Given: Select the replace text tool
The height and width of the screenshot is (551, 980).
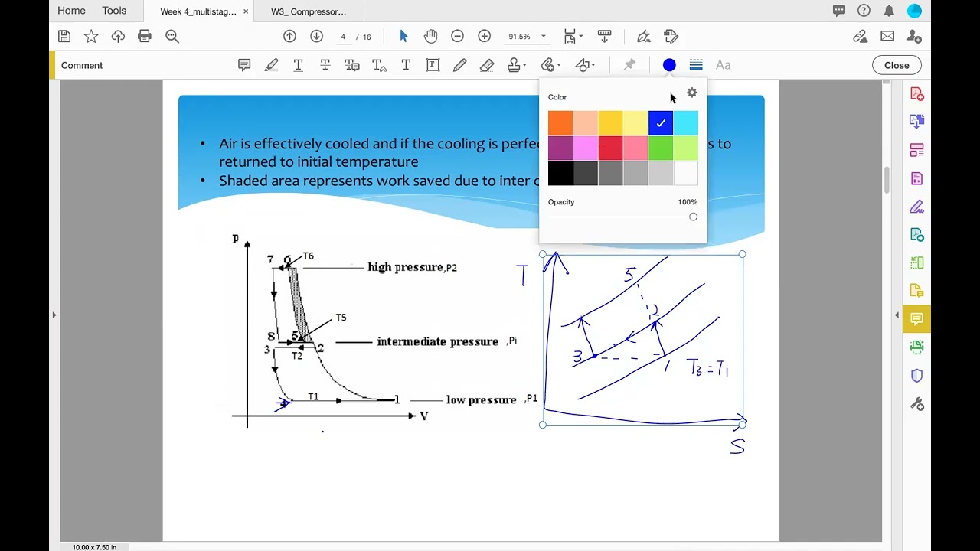Looking at the screenshot, I should click(352, 65).
